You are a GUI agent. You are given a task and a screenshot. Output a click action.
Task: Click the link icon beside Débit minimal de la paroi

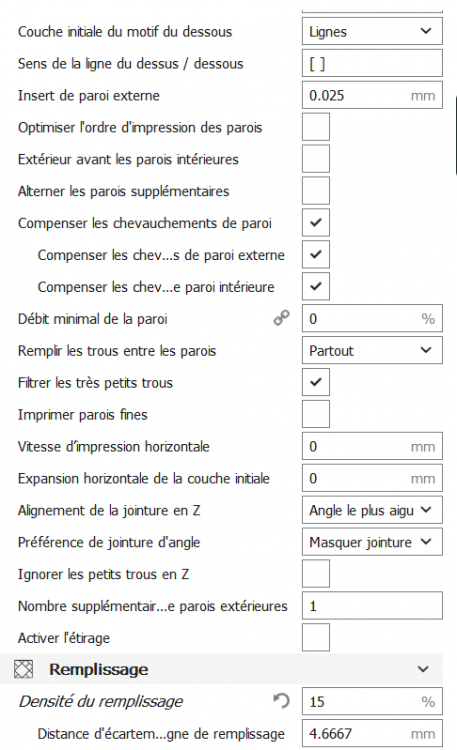coord(281,318)
